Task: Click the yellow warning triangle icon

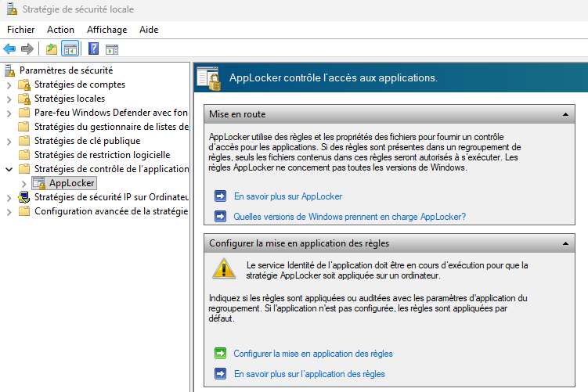Action: pyautogui.click(x=224, y=268)
